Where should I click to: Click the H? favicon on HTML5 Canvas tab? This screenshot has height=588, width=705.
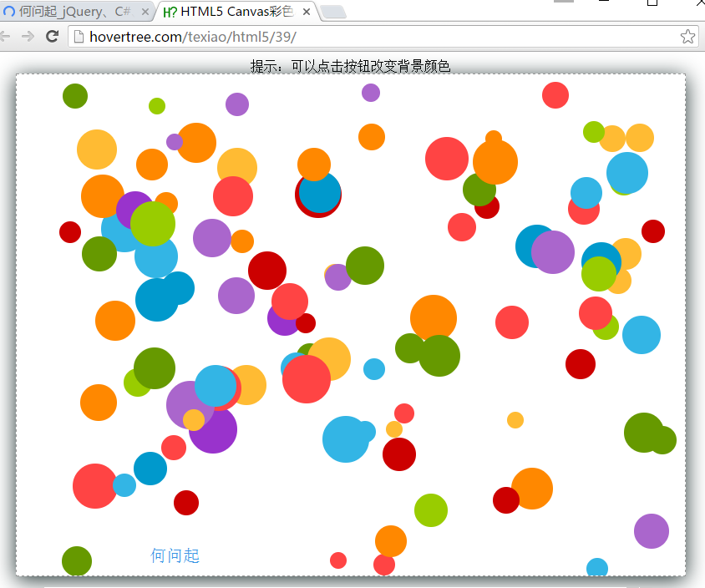coord(170,12)
